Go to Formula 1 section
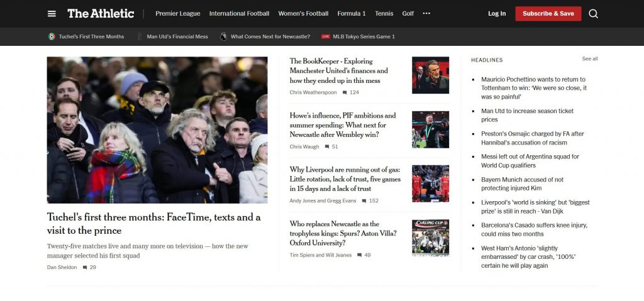The image size is (644, 301). coord(352,14)
